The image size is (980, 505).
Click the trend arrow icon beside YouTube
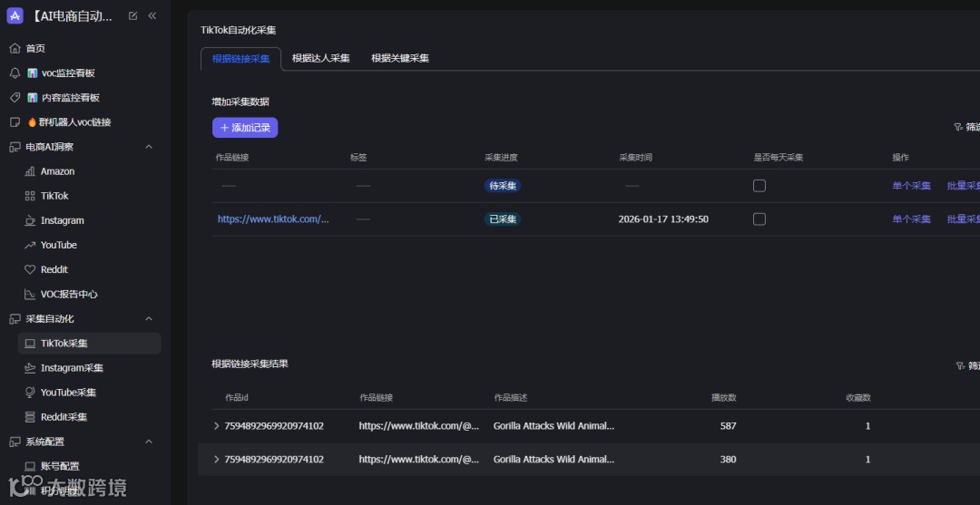pyautogui.click(x=30, y=246)
